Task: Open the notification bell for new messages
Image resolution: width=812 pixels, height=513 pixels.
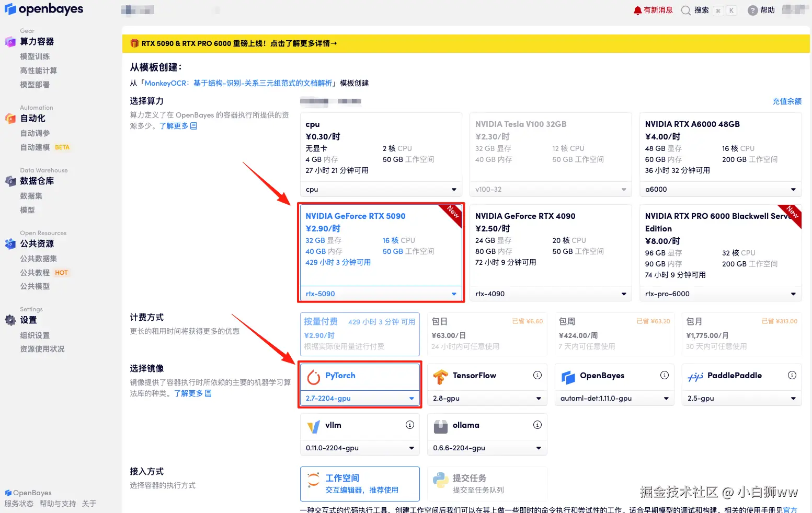Action: pyautogui.click(x=637, y=10)
